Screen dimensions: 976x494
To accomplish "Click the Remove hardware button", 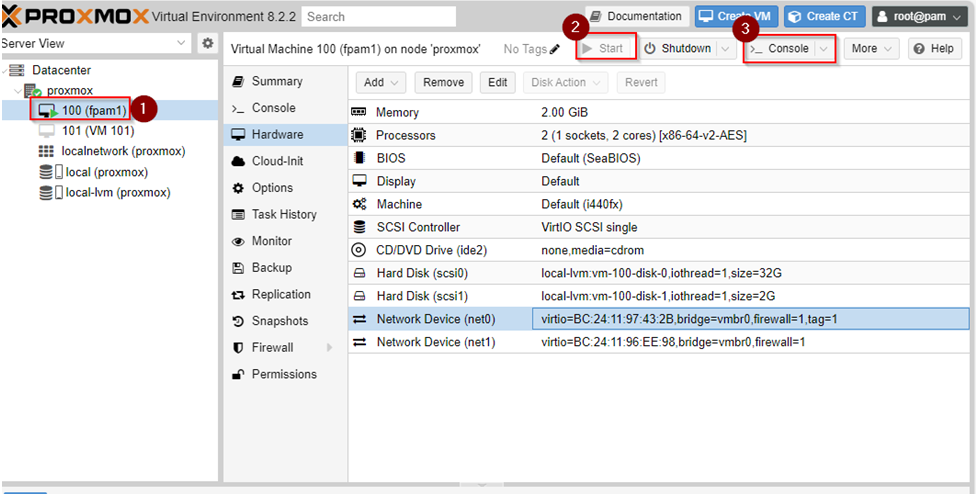I will click(443, 82).
